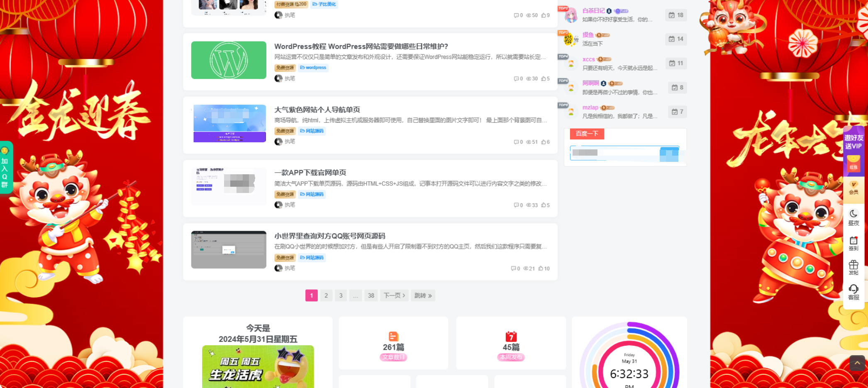Click the 子比美化 category tag

pos(324,4)
